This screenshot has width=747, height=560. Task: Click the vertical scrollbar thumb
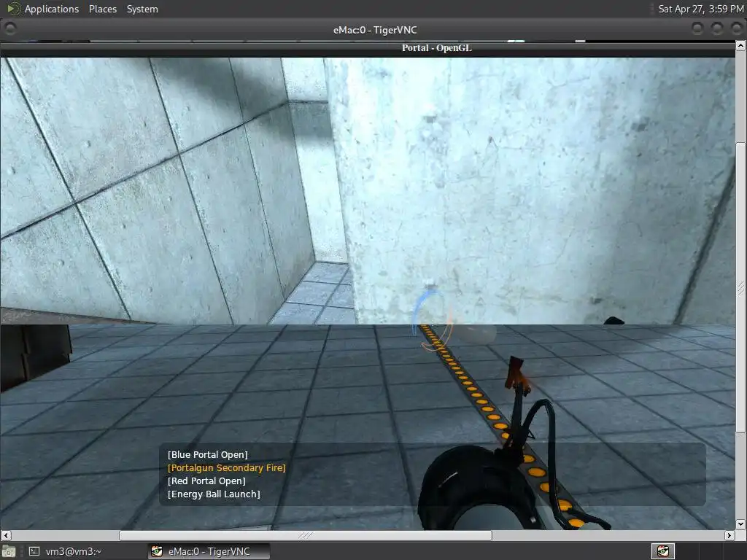(x=741, y=287)
